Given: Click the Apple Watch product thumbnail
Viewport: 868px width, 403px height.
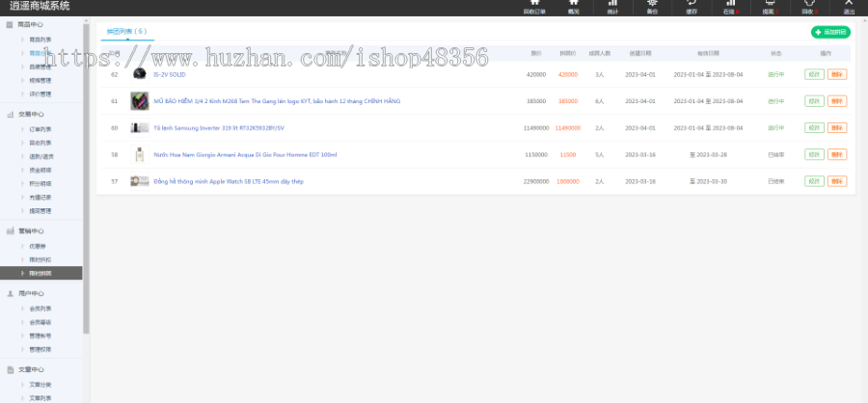Looking at the screenshot, I should tap(140, 181).
